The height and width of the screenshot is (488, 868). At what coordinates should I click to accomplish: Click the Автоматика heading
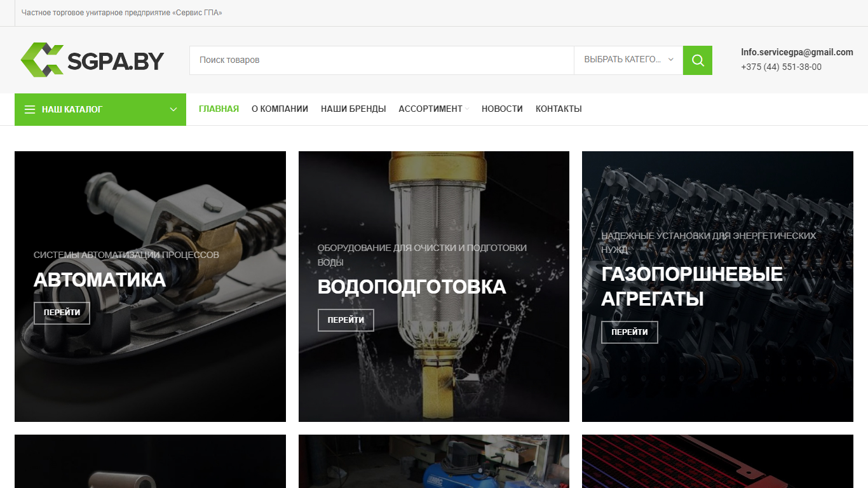tap(100, 280)
